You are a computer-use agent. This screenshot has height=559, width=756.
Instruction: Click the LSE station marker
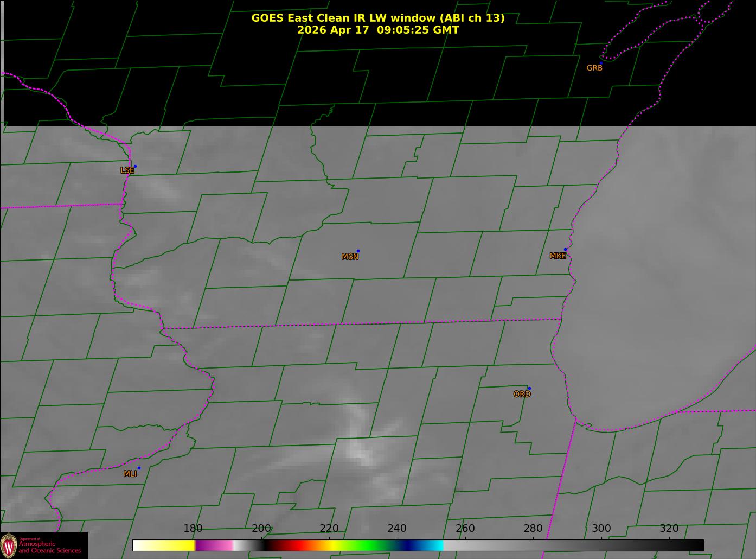tap(135, 166)
